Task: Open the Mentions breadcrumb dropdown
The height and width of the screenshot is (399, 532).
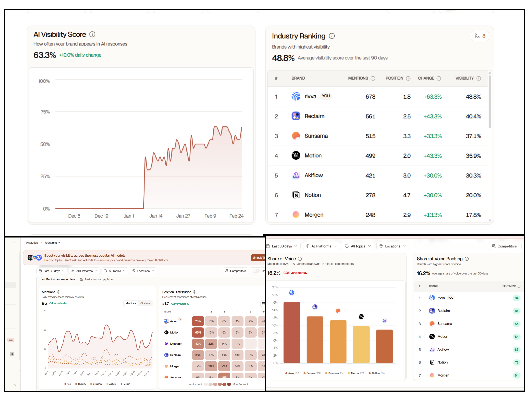Action: 52,243
